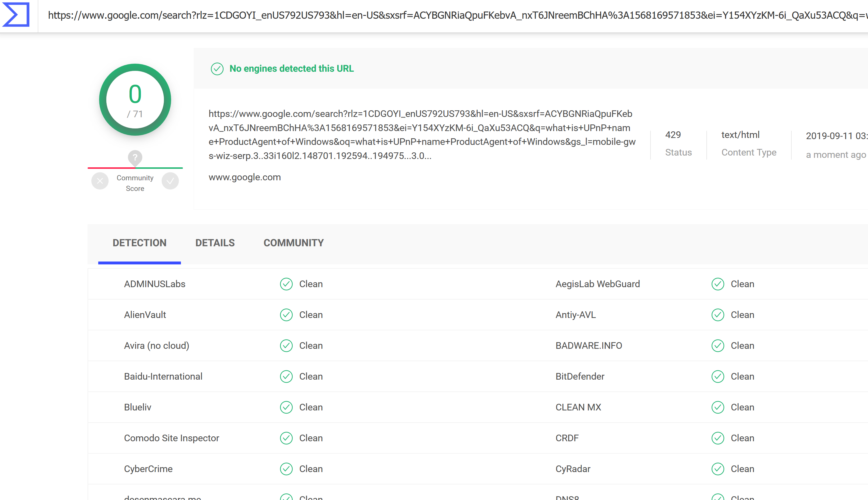Open the community score question mark
Screen dimensions: 868x500
(x=135, y=158)
